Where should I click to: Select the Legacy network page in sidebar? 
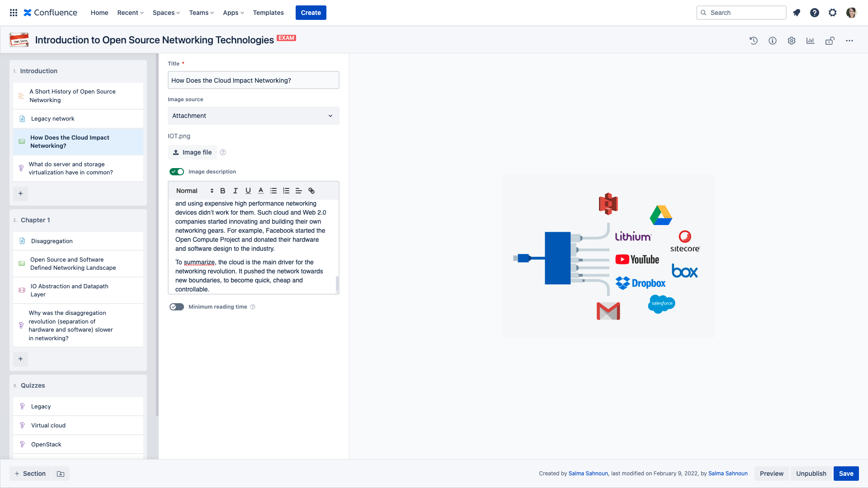tap(53, 119)
